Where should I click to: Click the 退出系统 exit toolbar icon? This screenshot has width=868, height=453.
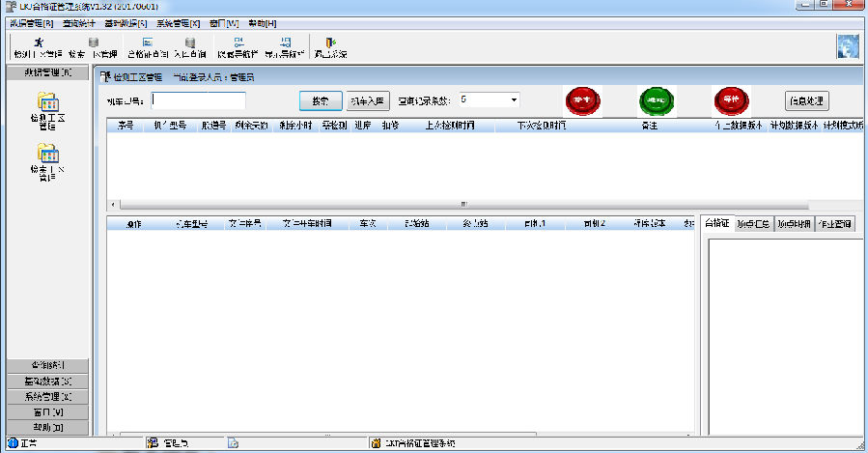[x=331, y=47]
